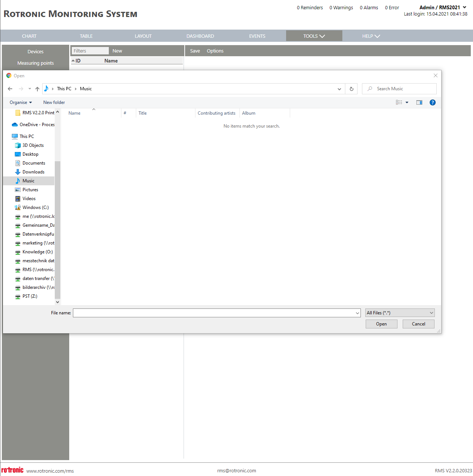Toggle the preview pane icon

tap(419, 102)
